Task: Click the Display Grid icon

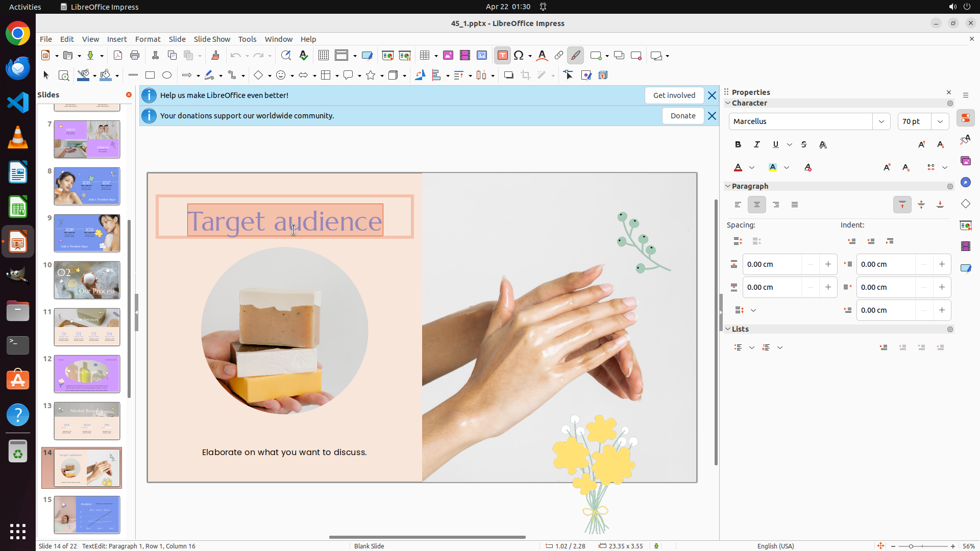Action: (324, 56)
